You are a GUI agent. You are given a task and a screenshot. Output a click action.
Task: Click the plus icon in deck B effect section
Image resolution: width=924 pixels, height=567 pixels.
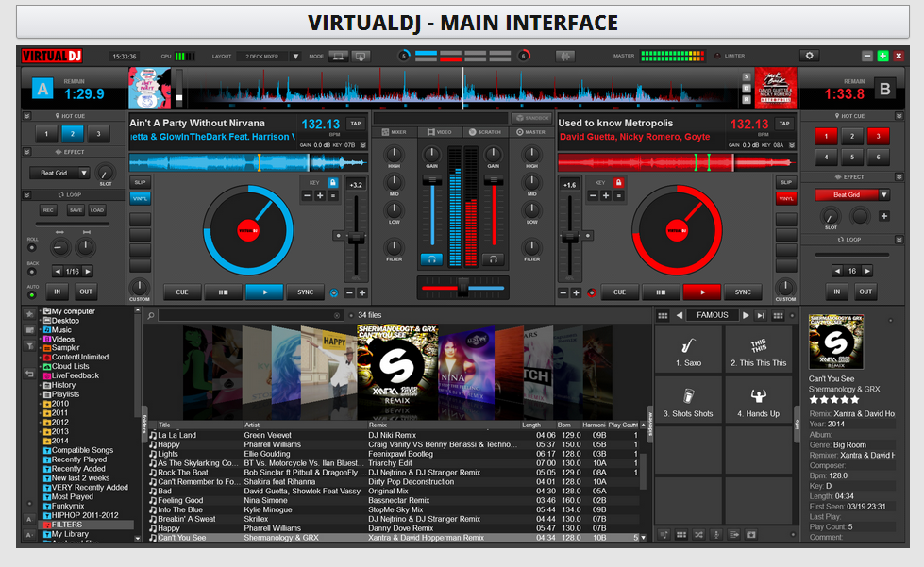884,216
